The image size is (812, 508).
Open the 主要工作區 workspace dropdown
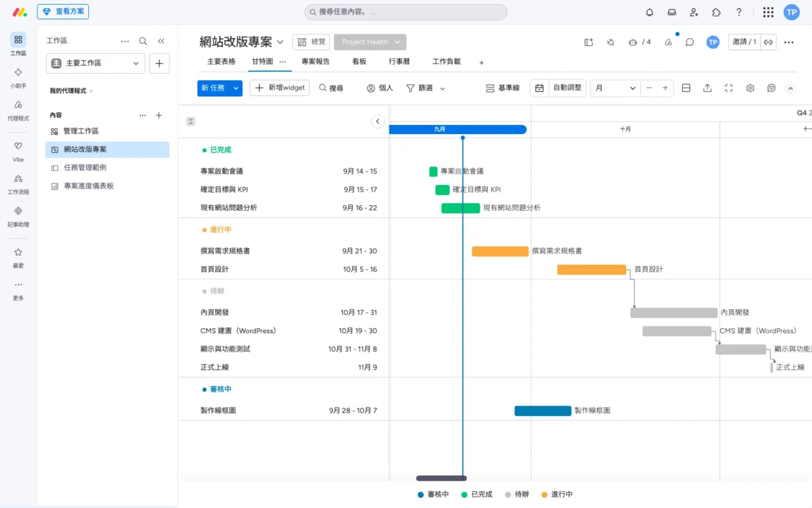point(96,63)
